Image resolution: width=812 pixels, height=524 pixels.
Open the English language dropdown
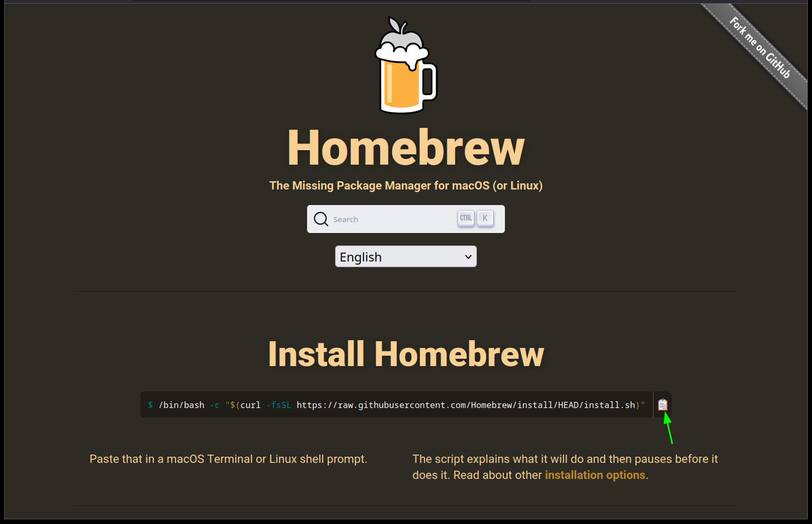click(405, 257)
